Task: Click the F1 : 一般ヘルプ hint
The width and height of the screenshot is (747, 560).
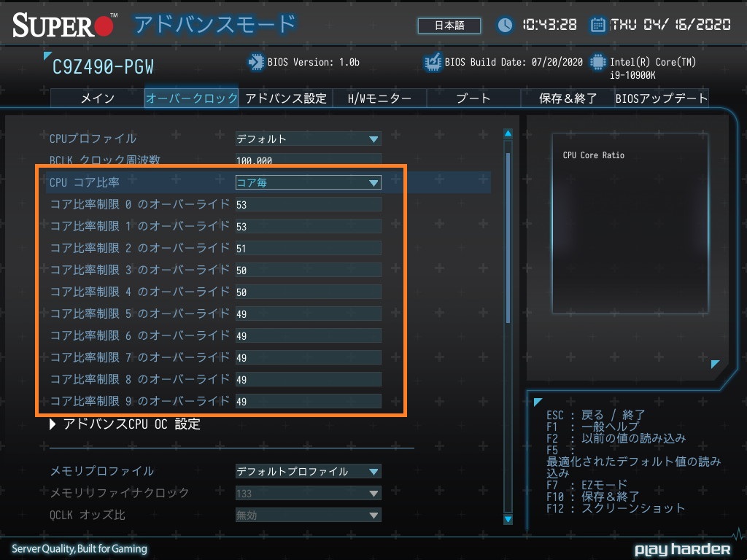Action: [592, 426]
